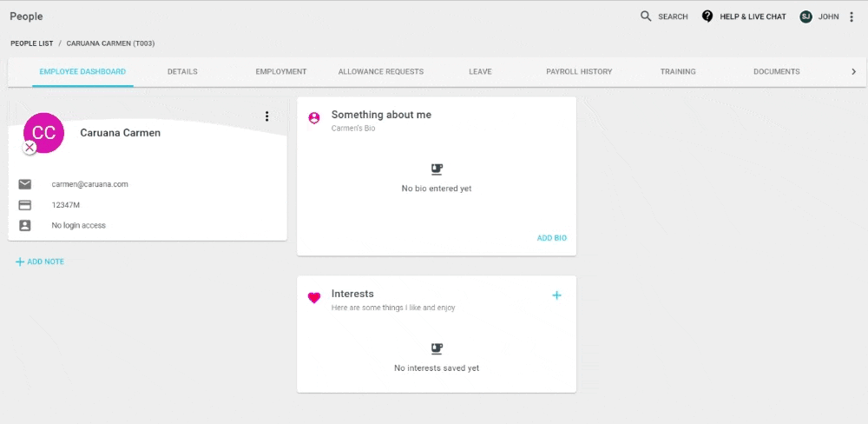Viewport: 868px width, 424px height.
Task: Click the pink heart Interests icon
Action: (x=314, y=298)
